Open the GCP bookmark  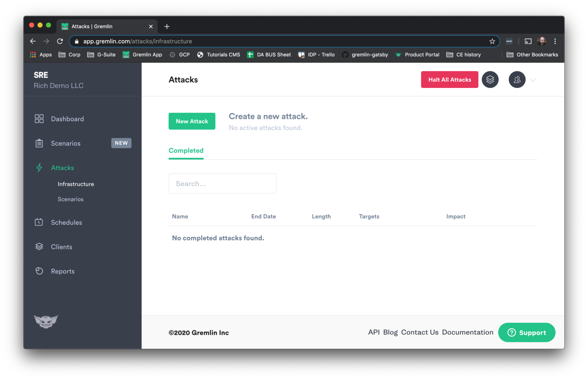pos(180,55)
